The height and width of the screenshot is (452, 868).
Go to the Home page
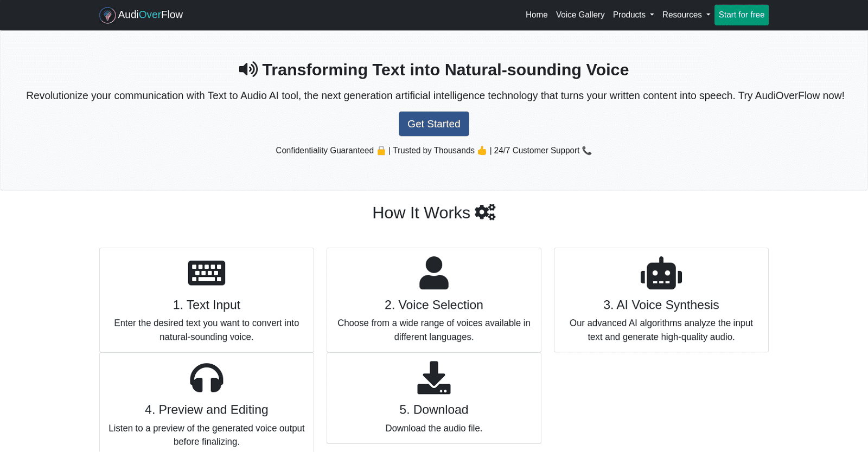pos(537,15)
